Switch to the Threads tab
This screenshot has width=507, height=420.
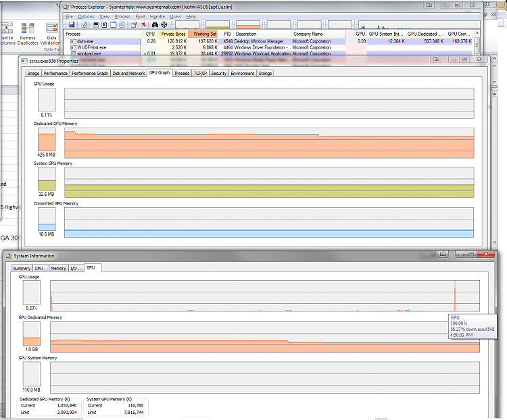(x=182, y=74)
